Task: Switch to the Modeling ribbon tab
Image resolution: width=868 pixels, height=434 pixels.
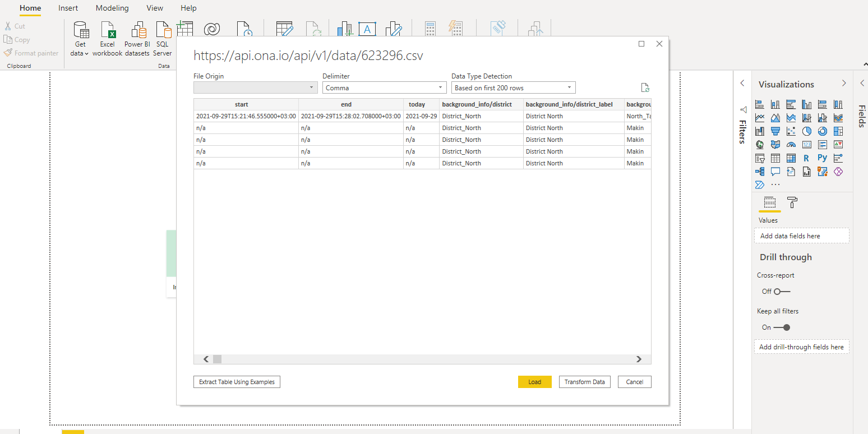Action: coord(112,8)
